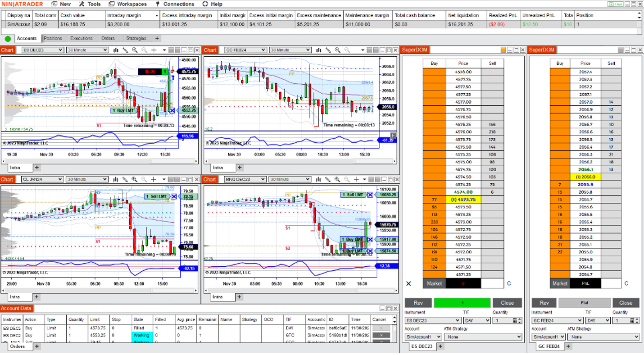Open chart style options in CL JAN24 chart
This screenshot has width=644, height=355.
point(116,179)
